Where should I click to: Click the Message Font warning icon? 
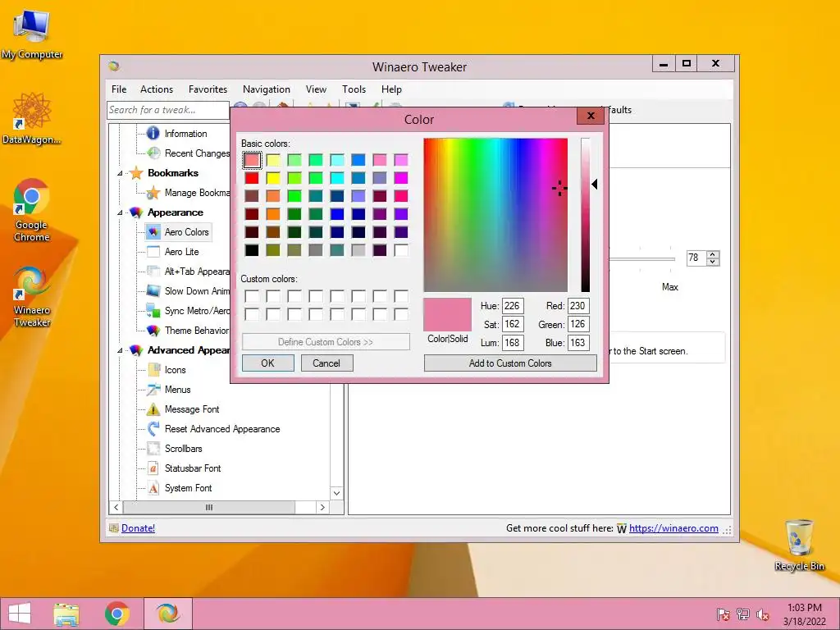point(153,409)
